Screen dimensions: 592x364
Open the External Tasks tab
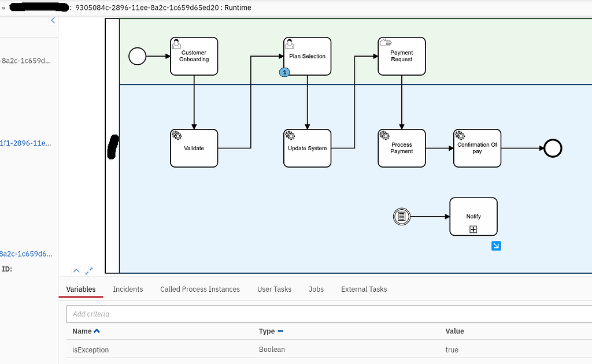364,289
